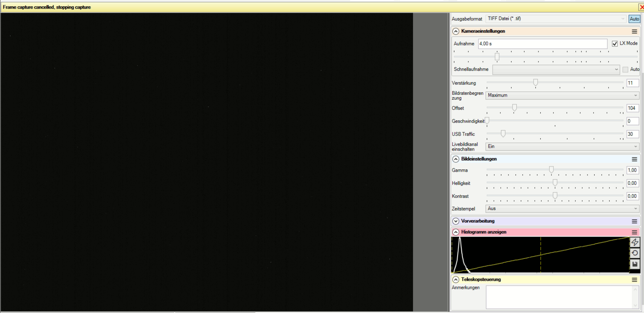Click the Geschwindigkeit value field showing 0

632,121
